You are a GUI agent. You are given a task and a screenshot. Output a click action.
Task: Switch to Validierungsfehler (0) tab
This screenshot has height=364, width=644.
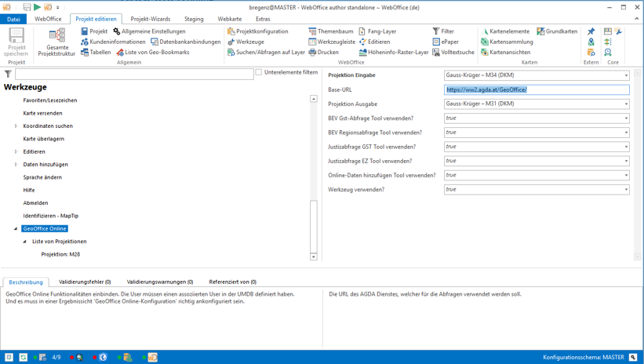(85, 282)
